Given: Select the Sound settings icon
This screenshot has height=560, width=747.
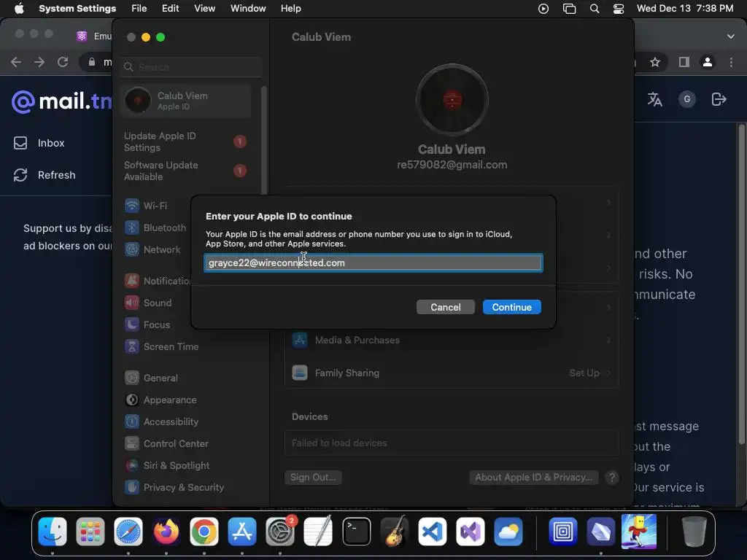Looking at the screenshot, I should click(x=132, y=303).
